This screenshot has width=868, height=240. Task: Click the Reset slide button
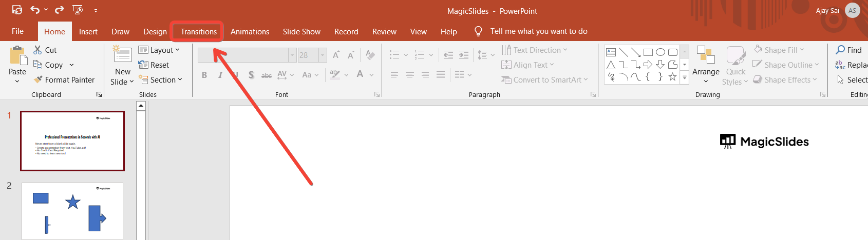click(x=154, y=65)
